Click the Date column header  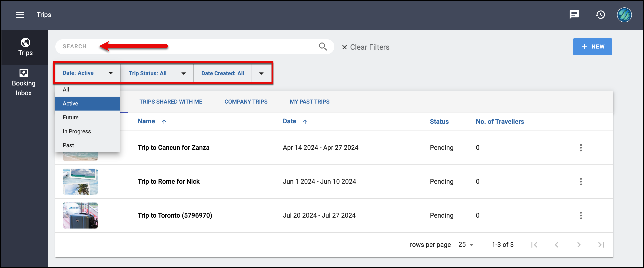pyautogui.click(x=289, y=121)
